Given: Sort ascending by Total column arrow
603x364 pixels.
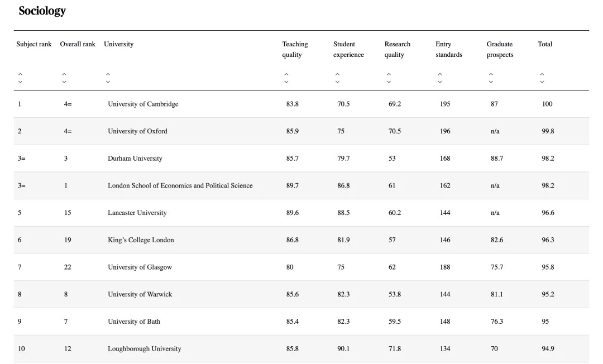Looking at the screenshot, I should (542, 74).
